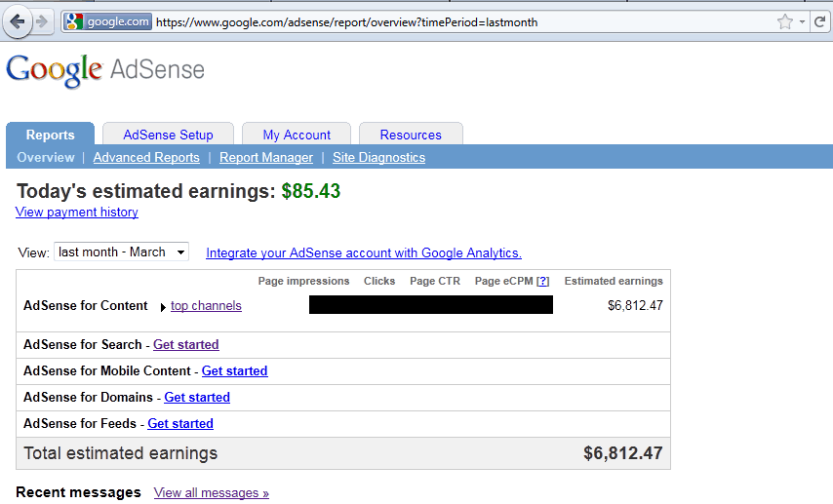This screenshot has width=833, height=504.
Task: Click the AdSense for Content earnings $6,812.47
Action: [635, 305]
